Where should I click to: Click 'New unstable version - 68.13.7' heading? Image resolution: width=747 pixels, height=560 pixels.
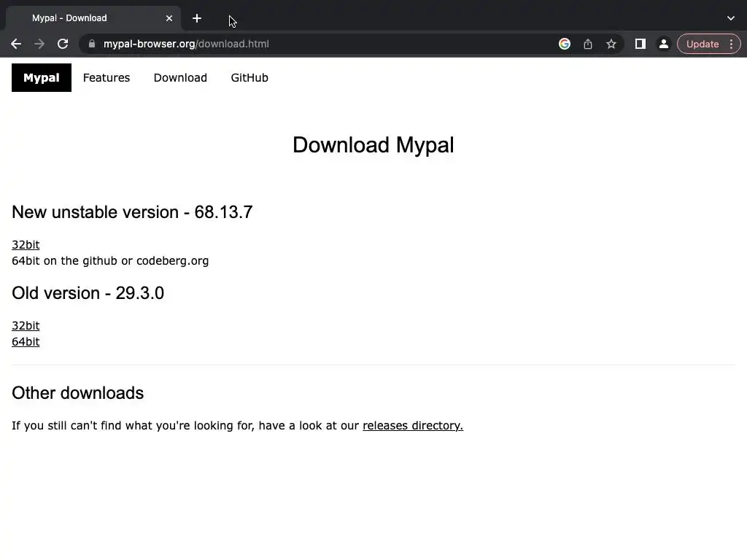pyautogui.click(x=132, y=212)
